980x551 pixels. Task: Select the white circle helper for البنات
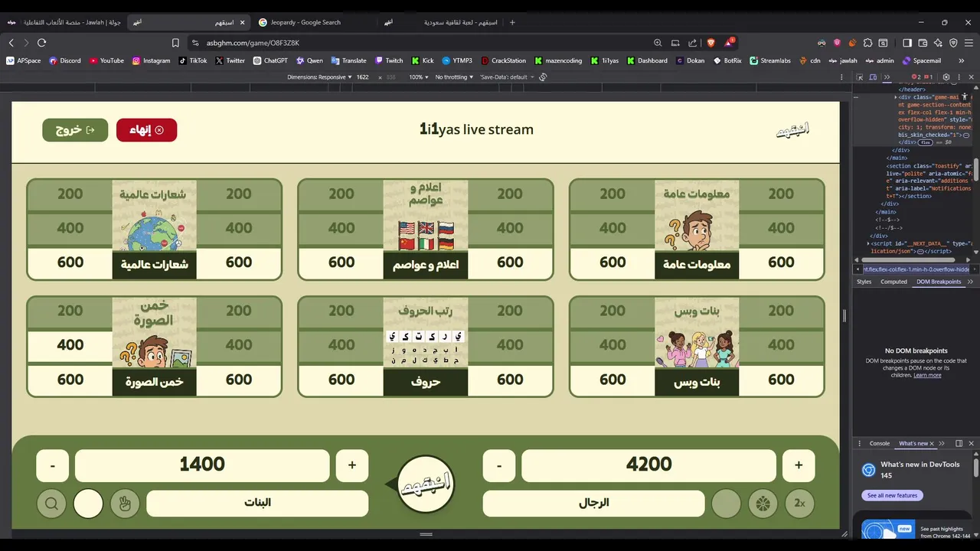tap(88, 504)
